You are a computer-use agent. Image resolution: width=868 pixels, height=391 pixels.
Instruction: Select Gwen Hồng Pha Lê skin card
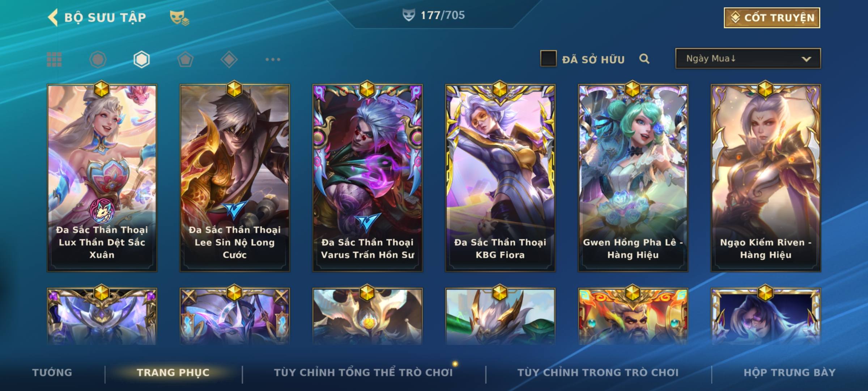click(633, 178)
